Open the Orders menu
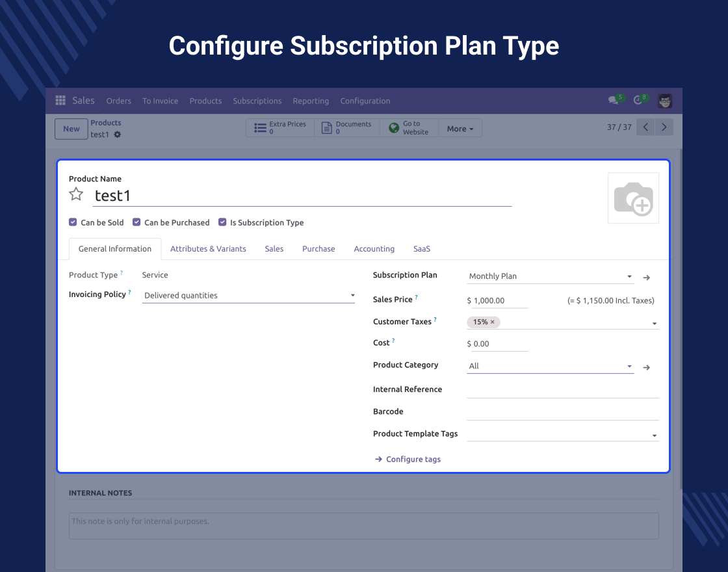 pos(119,101)
